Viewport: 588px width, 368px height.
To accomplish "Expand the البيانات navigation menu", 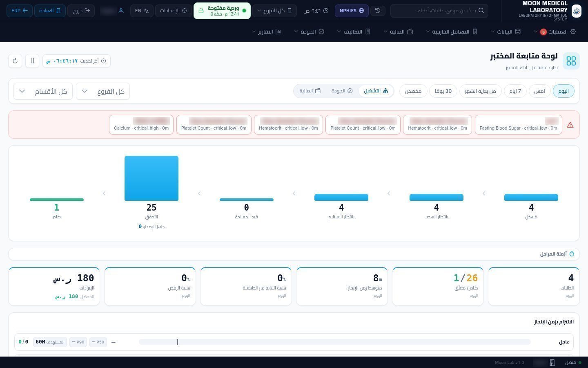I will click(x=506, y=32).
